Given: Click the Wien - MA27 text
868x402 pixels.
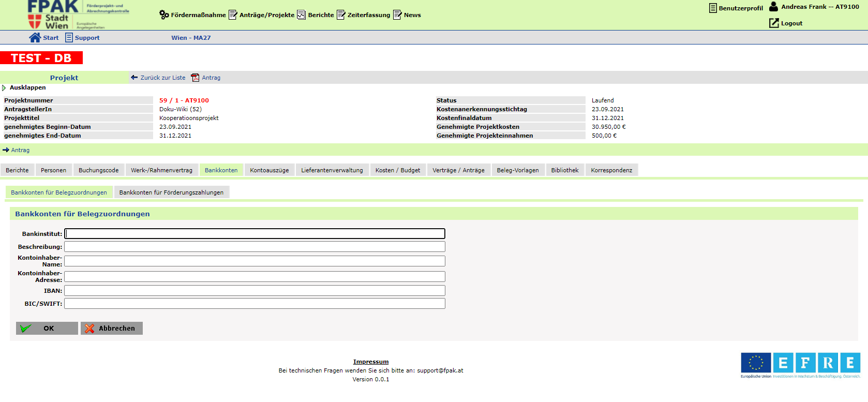Looking at the screenshot, I should [x=191, y=38].
